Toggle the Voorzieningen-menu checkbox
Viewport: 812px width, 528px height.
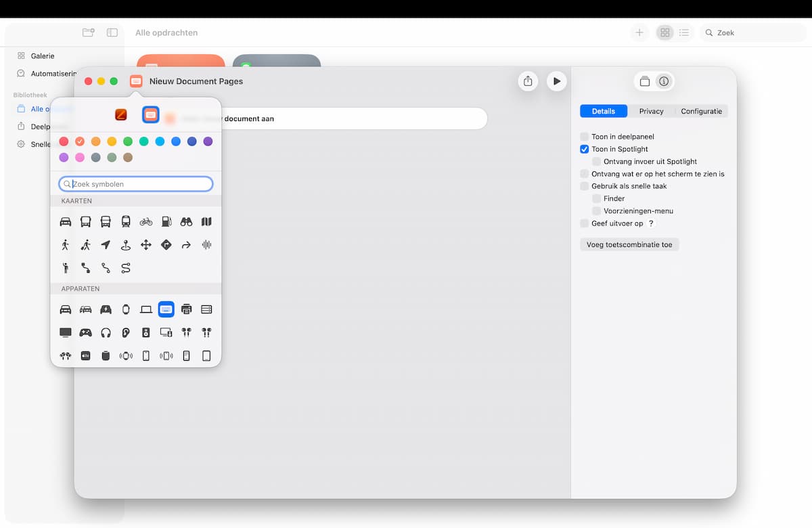597,211
